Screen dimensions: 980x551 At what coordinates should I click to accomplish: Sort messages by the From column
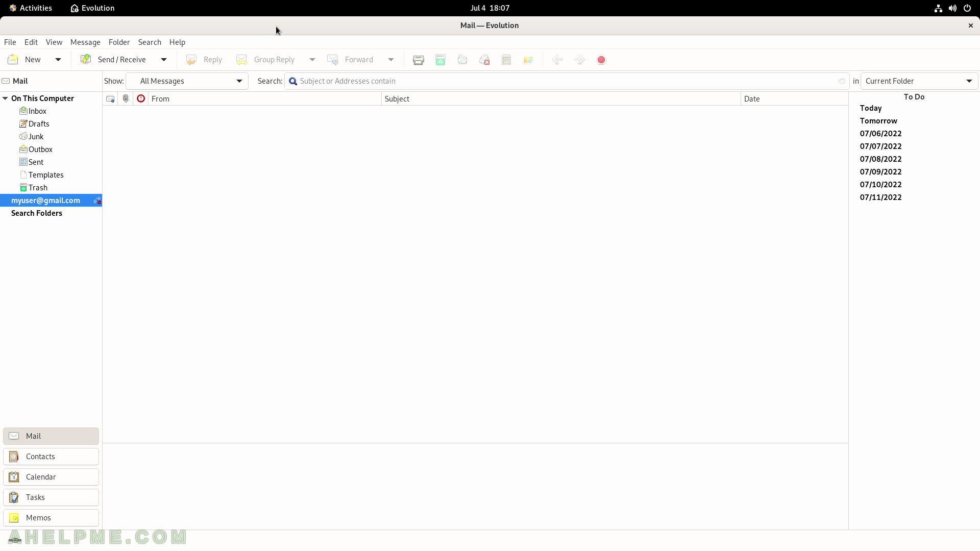265,99
